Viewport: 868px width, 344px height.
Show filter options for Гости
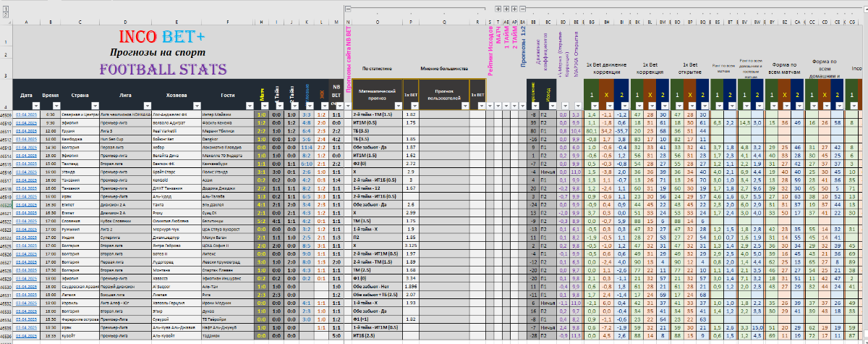(x=250, y=105)
